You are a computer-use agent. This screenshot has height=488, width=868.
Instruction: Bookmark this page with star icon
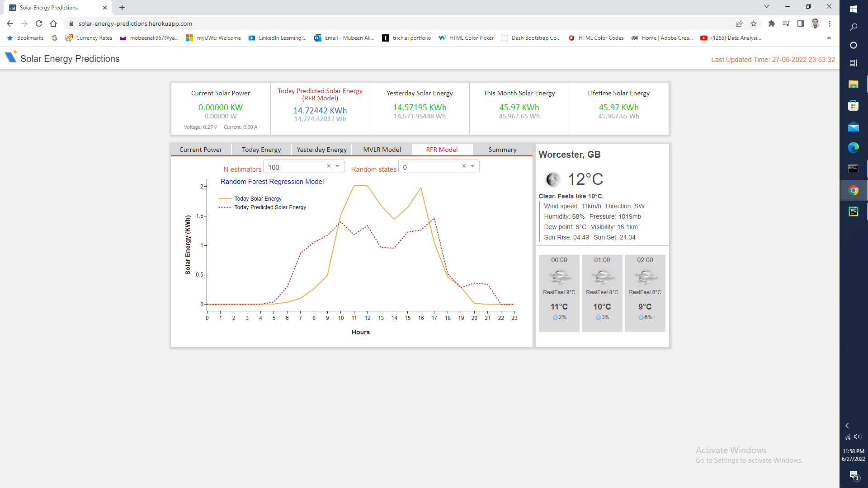(754, 23)
